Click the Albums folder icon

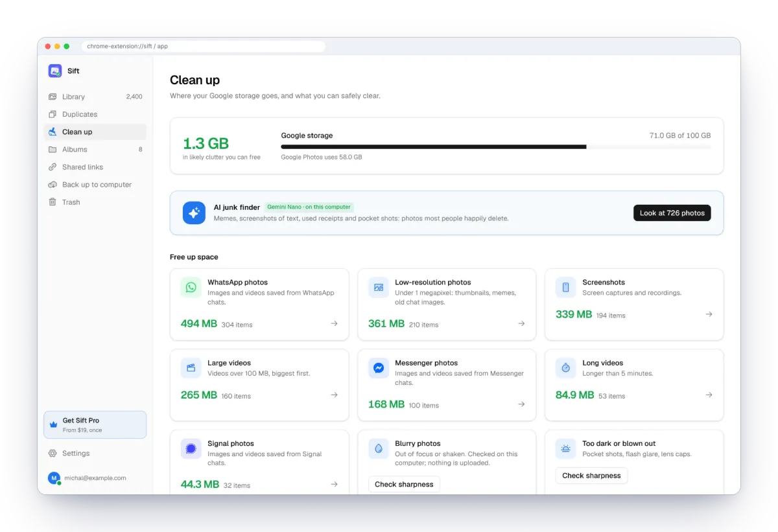(x=53, y=150)
